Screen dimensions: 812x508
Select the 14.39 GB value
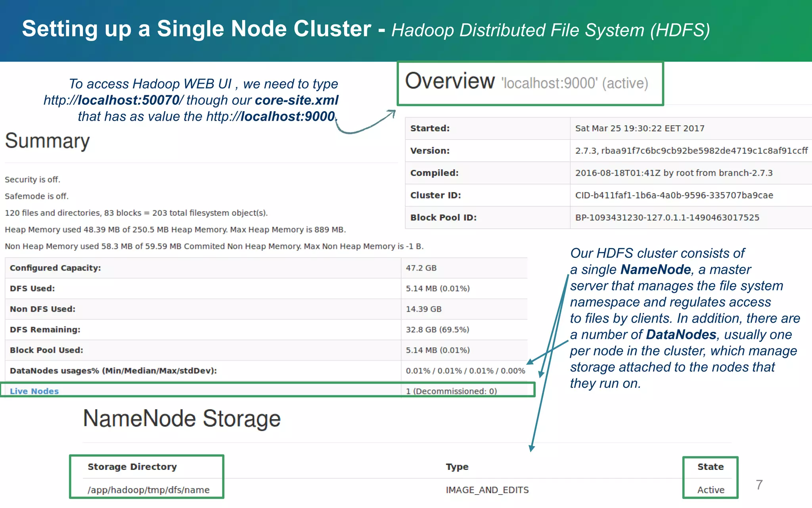(x=423, y=309)
